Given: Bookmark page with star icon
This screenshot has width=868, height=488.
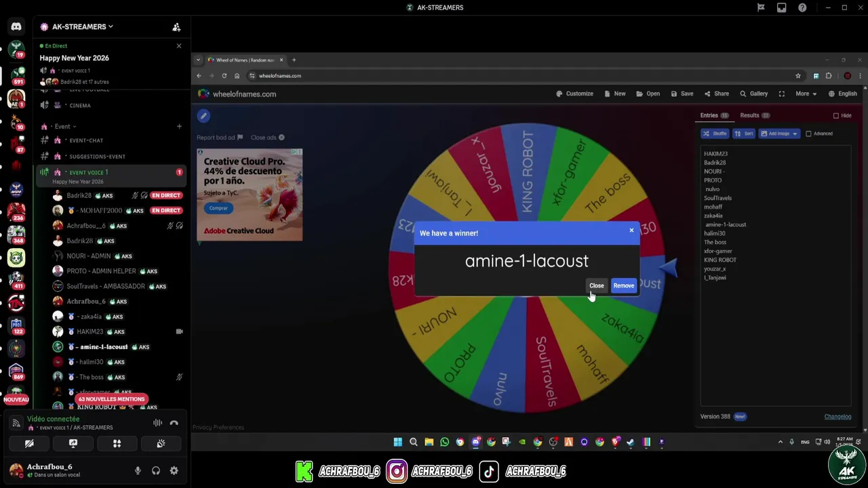Looking at the screenshot, I should 798,76.
